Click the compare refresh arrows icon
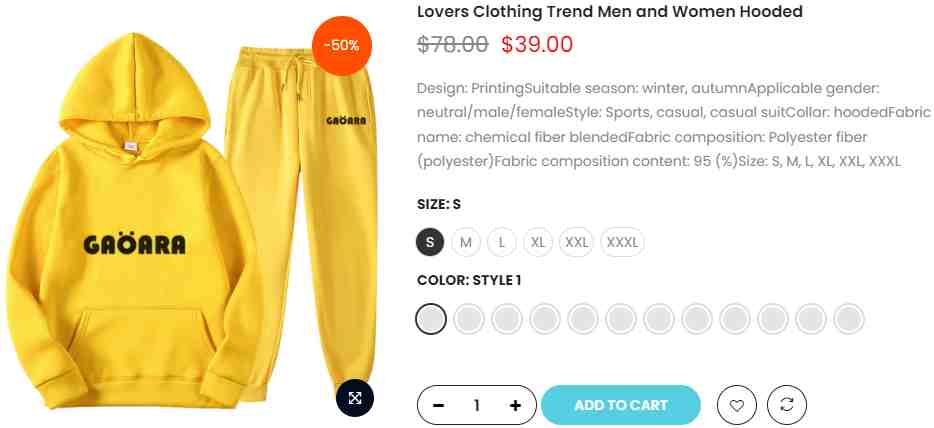Screen dimensions: 934x428 787,405
